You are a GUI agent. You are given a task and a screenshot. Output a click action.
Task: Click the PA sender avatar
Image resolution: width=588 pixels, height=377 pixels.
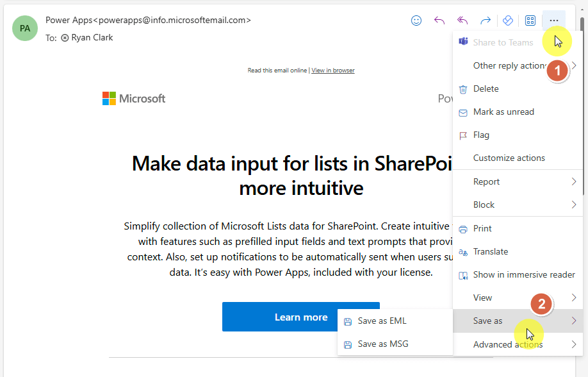[x=25, y=28]
